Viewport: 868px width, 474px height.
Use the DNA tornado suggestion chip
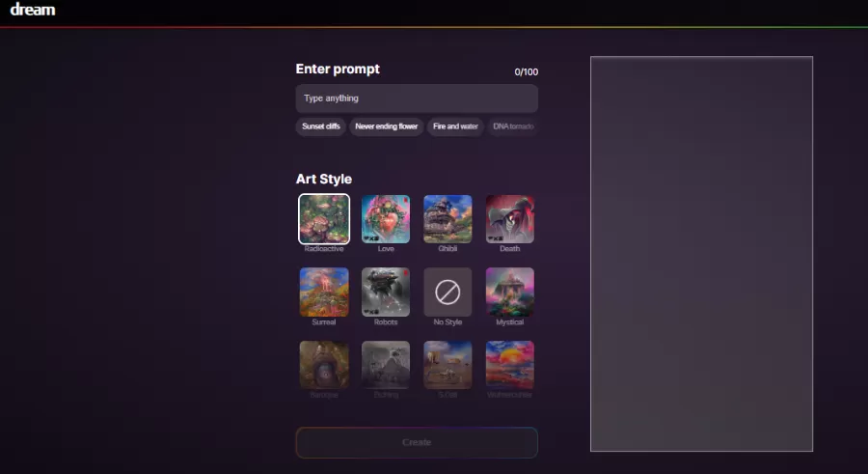(x=513, y=126)
